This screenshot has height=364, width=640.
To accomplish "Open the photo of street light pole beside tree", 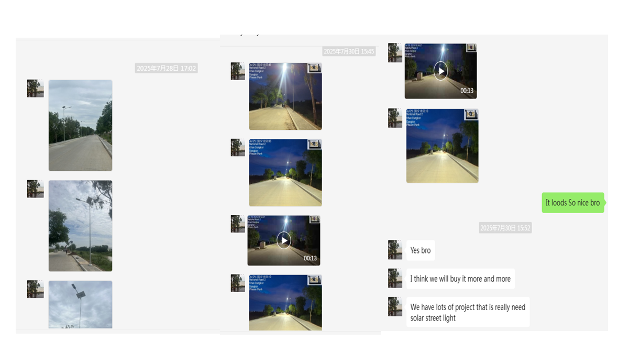I will [80, 226].
